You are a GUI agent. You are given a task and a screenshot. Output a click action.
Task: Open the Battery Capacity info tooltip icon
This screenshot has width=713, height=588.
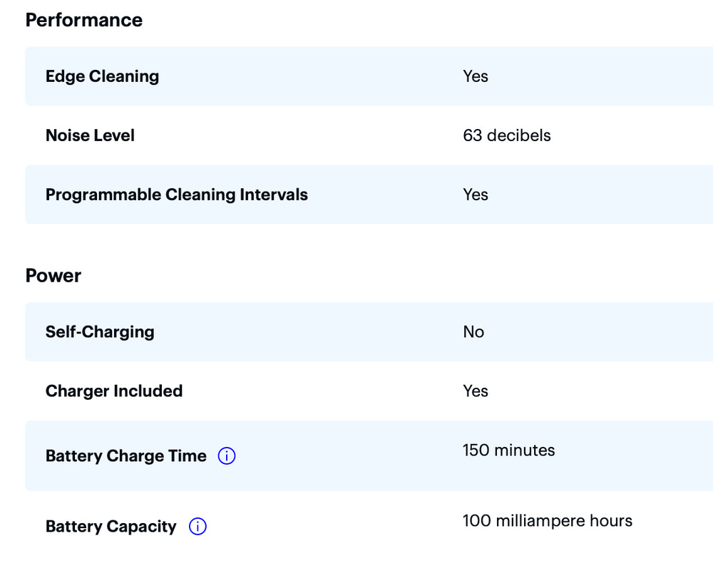(198, 527)
